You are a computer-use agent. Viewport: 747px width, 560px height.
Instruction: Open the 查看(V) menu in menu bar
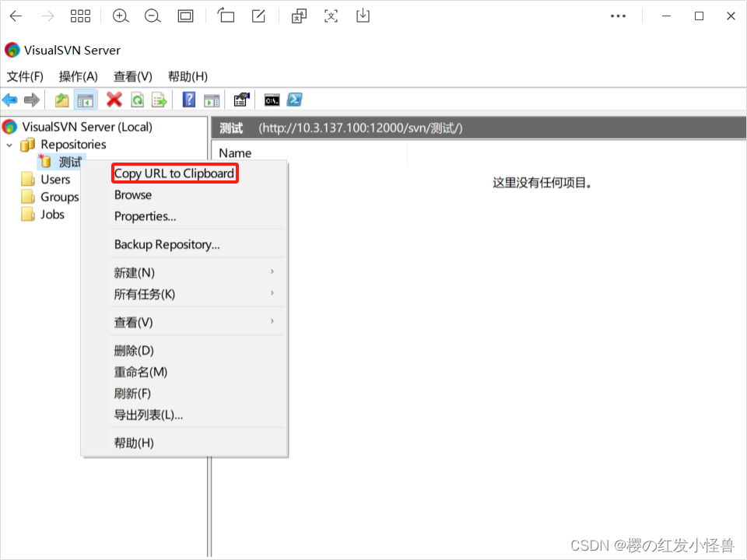[x=133, y=76]
